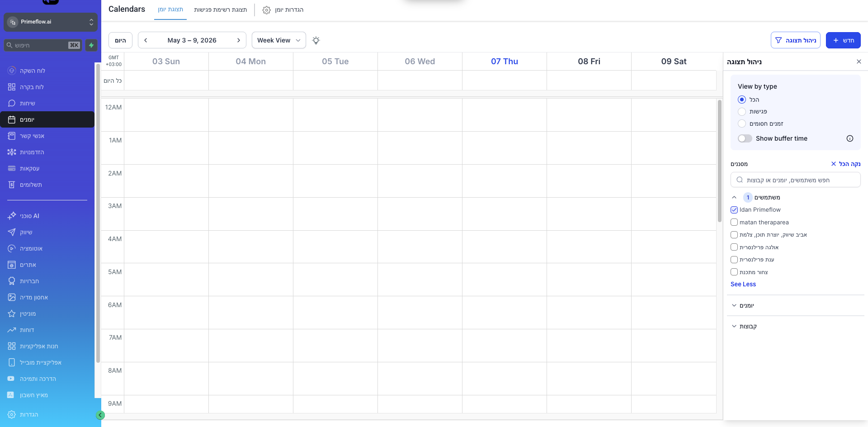Open the אנשי קשר contacts icon
Screen dimensions: 868x427
click(12, 136)
